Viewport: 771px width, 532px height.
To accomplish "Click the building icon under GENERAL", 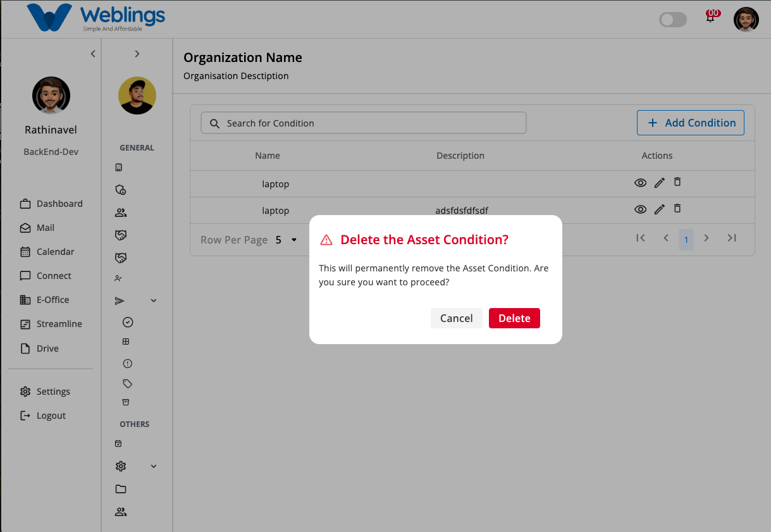I will click(119, 168).
